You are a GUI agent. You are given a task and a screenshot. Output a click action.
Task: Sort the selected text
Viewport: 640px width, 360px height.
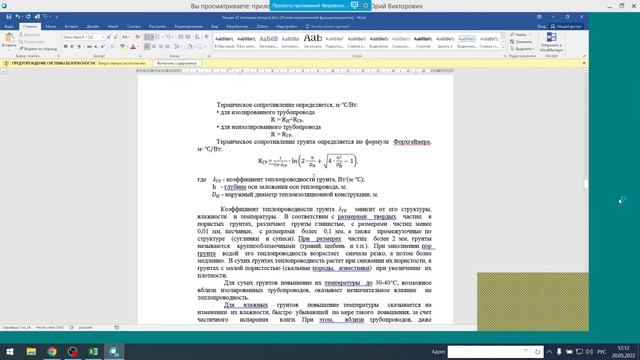(x=198, y=37)
